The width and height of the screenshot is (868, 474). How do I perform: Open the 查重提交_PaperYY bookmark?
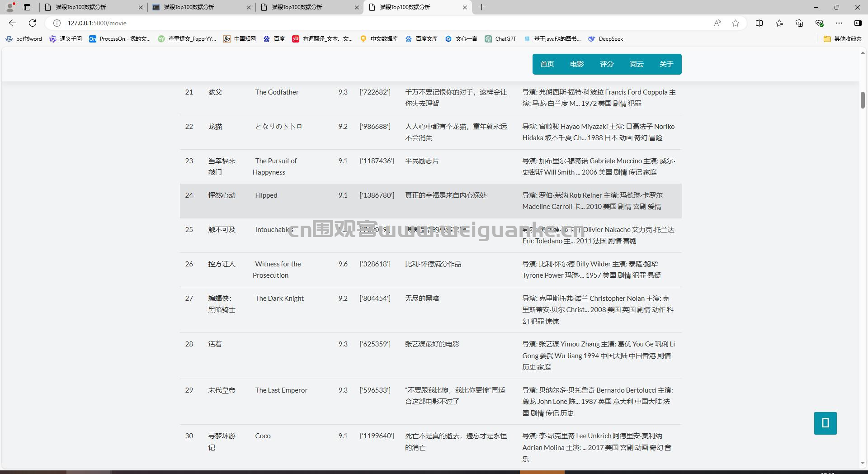[x=187, y=39]
